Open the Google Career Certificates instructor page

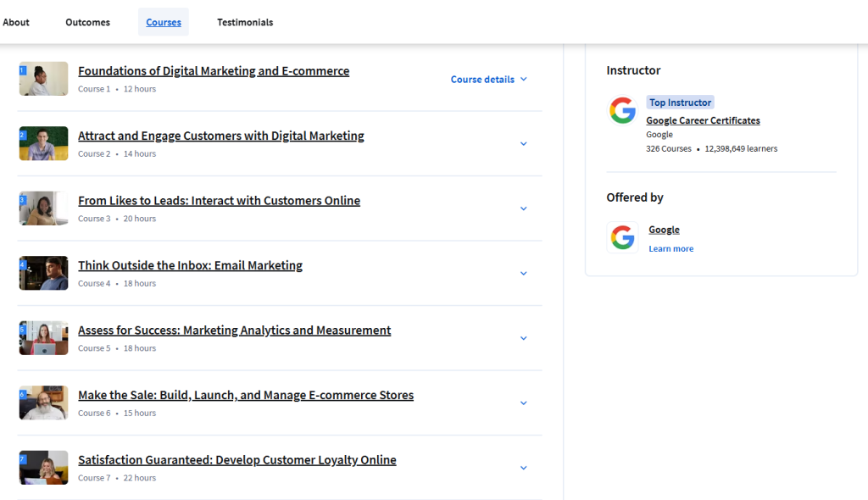[703, 120]
